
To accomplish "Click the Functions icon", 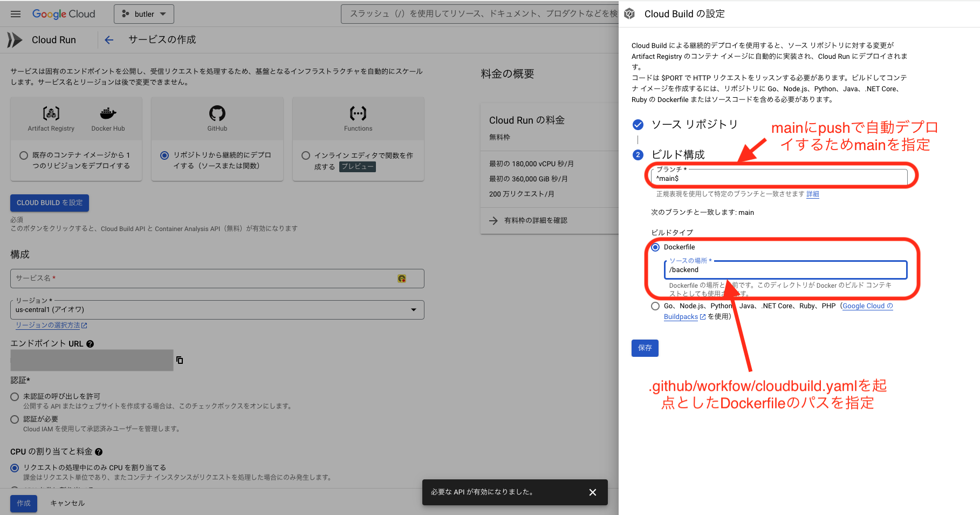I will pos(358,113).
